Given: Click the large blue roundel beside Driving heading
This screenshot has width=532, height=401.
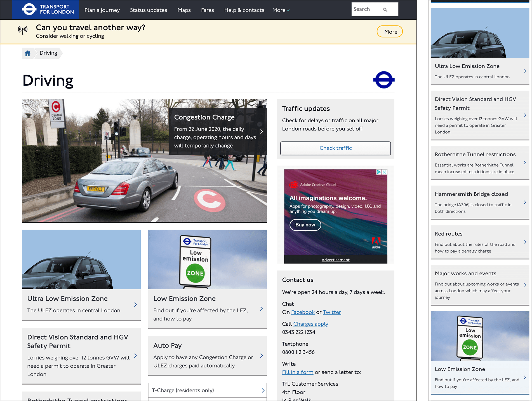Looking at the screenshot, I should (383, 80).
